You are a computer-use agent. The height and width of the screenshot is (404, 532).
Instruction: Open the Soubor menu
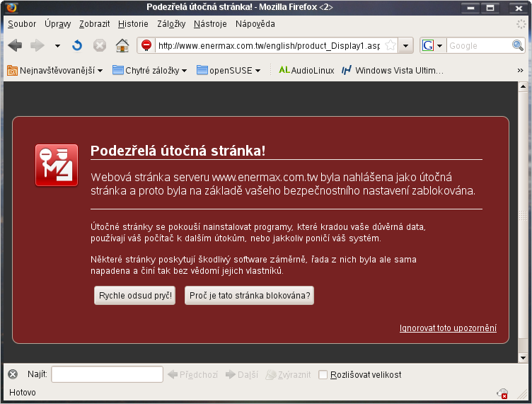pos(22,24)
